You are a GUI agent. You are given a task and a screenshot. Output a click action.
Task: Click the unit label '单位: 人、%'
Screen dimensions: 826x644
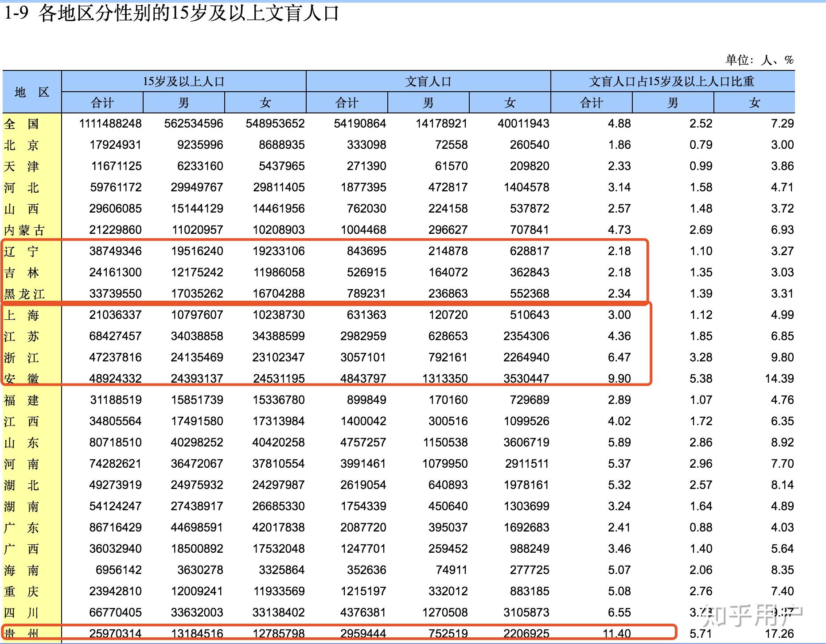click(x=760, y=60)
